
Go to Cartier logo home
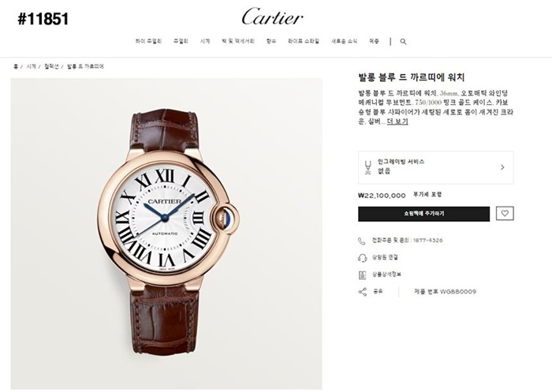point(273,17)
